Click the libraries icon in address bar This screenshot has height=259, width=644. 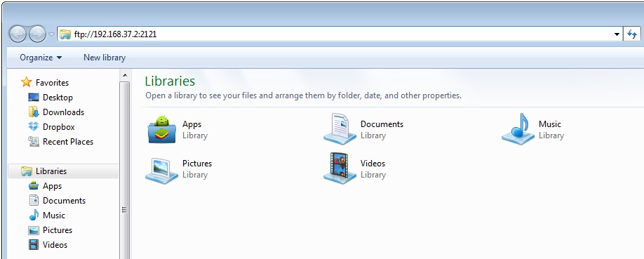(x=65, y=34)
